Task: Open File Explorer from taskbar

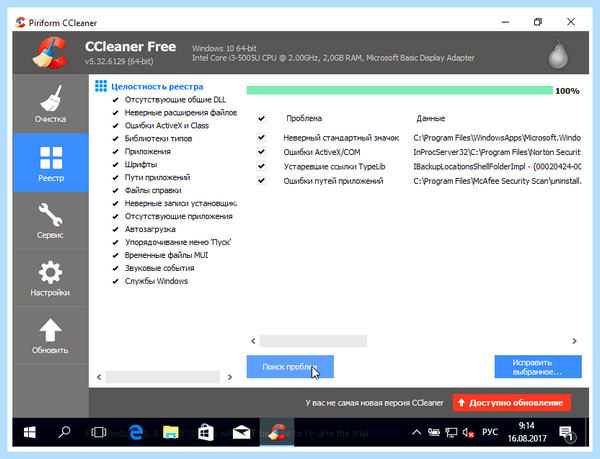Action: [171, 432]
